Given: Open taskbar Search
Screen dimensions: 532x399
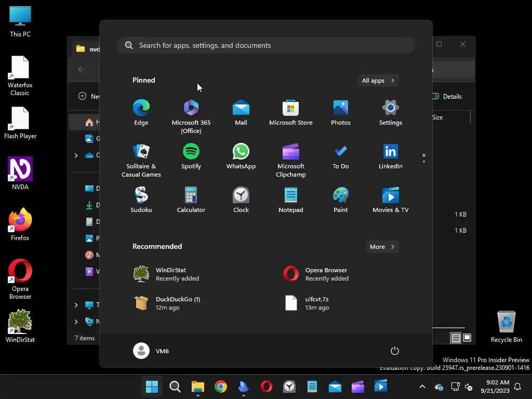Looking at the screenshot, I should pyautogui.click(x=175, y=387).
